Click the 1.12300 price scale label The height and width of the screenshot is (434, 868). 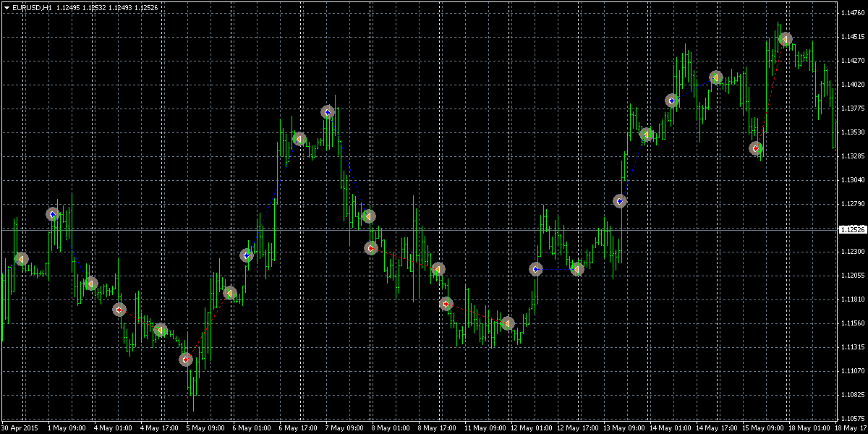click(853, 252)
